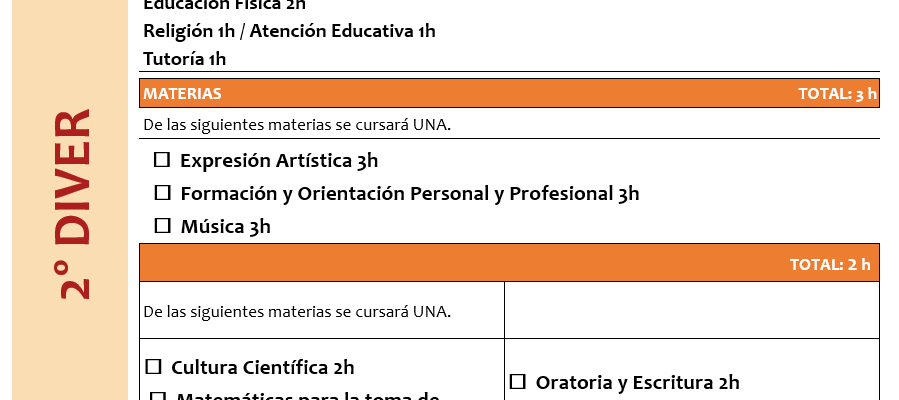Click the "Tutoría 1h" line
Image resolution: width=899 pixels, height=400 pixels.
[x=185, y=59]
